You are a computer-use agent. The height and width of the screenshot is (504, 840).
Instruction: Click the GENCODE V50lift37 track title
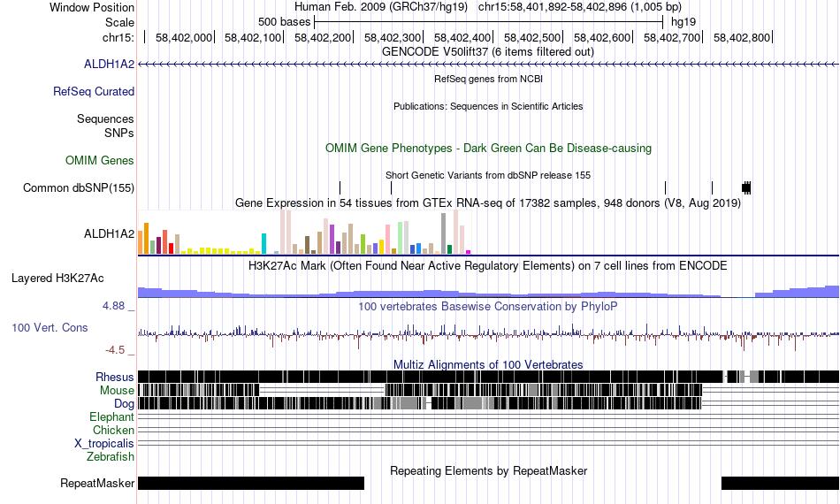coord(488,52)
